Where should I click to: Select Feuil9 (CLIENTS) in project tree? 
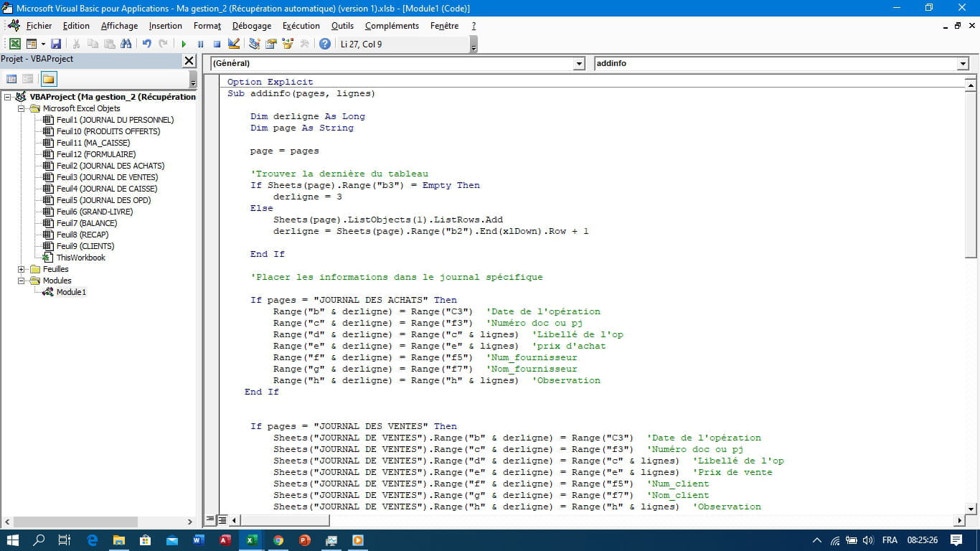pyautogui.click(x=85, y=246)
